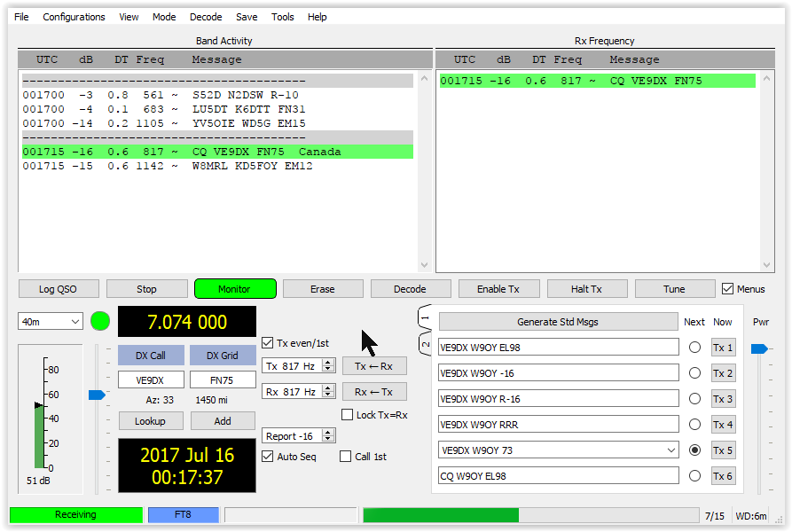Click Lookup under the DX Call field
Viewport: 792px width, 532px height.
point(151,420)
